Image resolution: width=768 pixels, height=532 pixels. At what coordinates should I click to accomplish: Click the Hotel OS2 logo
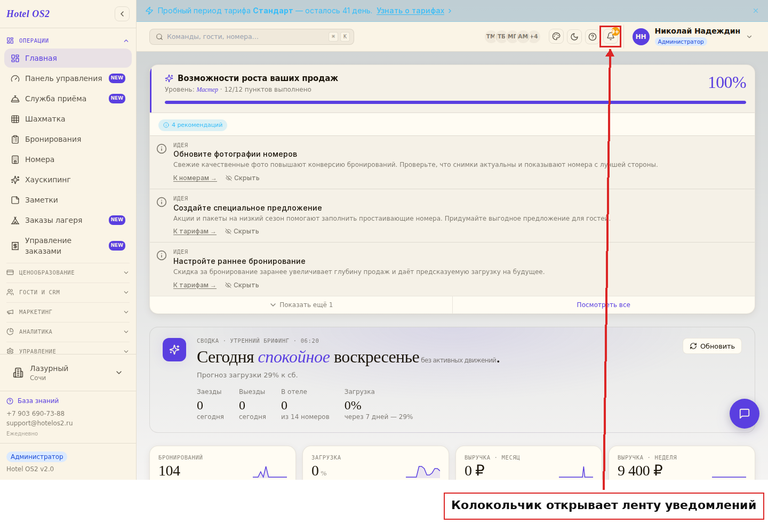(28, 14)
